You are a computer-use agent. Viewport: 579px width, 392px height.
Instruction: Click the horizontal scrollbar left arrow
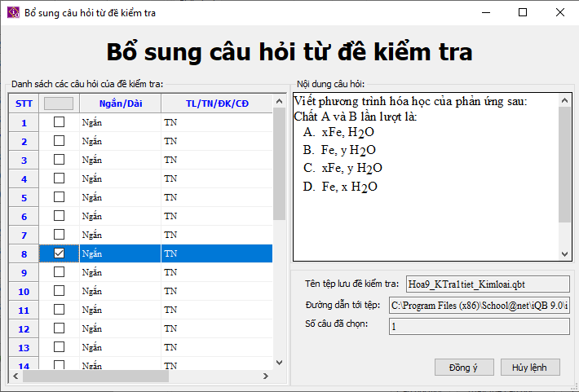[15, 377]
